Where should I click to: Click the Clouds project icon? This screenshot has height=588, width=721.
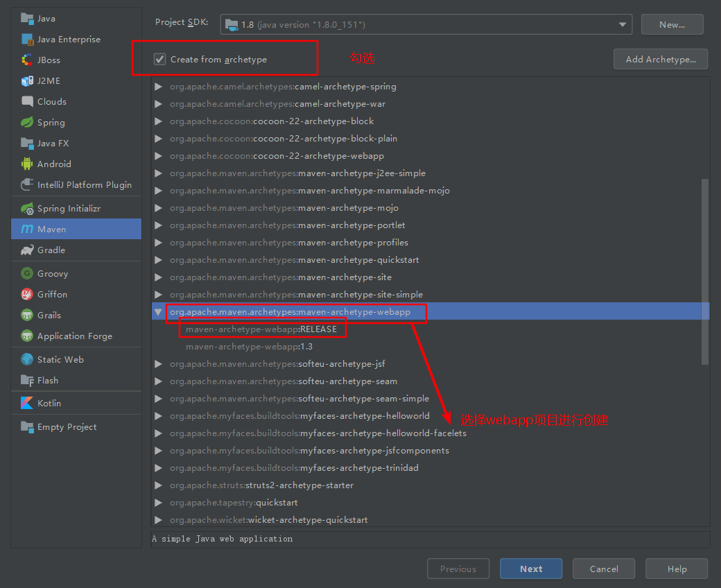tap(27, 102)
